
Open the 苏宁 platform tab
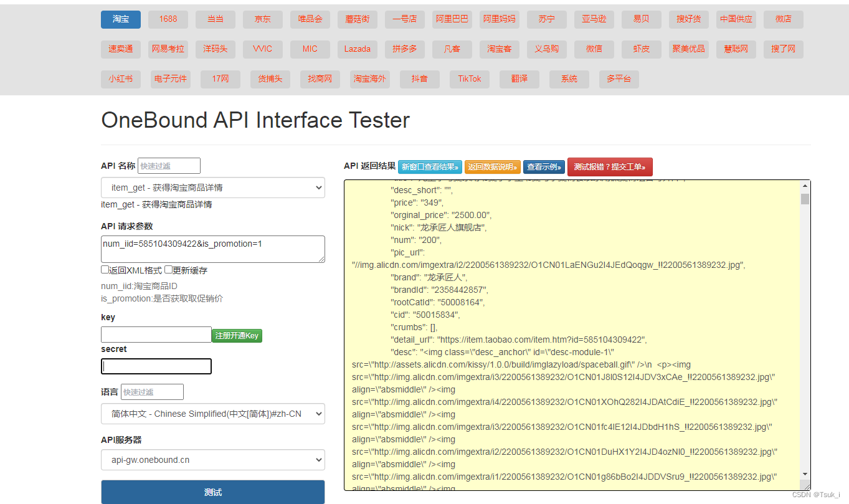point(547,19)
